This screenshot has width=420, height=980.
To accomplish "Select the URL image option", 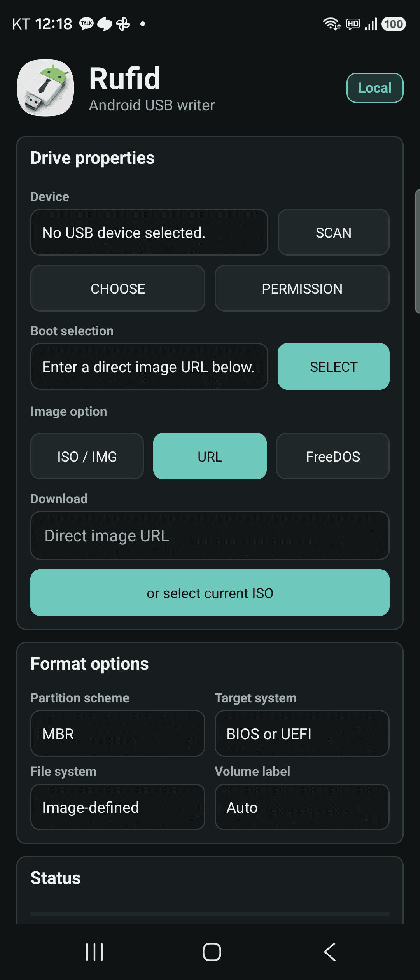I will pos(210,456).
